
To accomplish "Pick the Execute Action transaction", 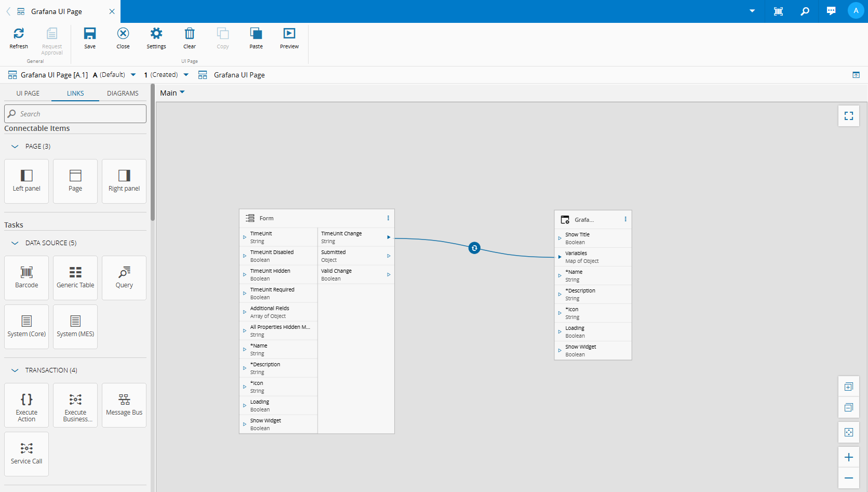I will click(26, 405).
